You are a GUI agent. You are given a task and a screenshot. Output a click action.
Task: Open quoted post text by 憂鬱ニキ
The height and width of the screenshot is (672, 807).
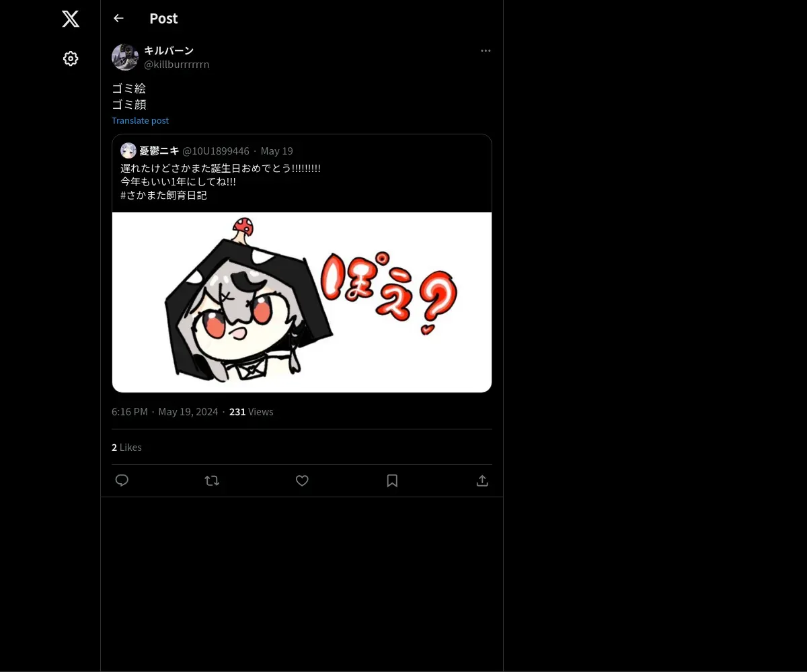point(221,181)
